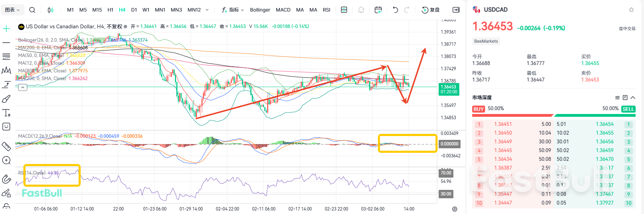Select the text annotation tool
The height and width of the screenshot is (214, 644).
6,113
